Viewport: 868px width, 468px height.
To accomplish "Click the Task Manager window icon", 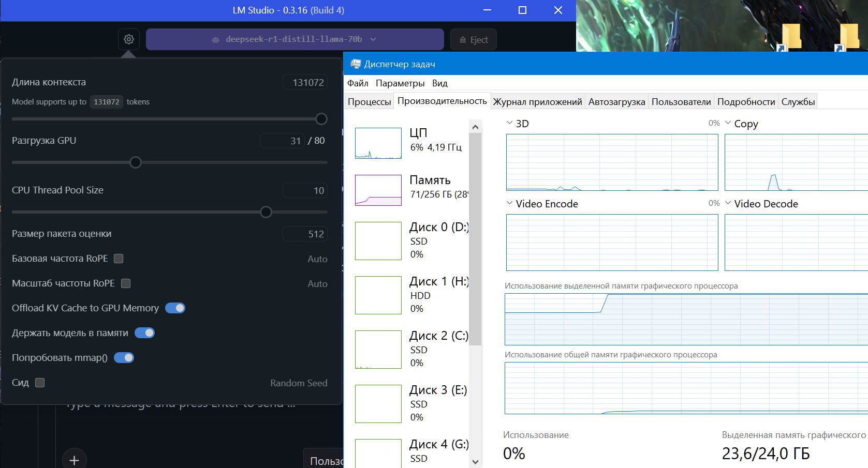I will point(356,64).
